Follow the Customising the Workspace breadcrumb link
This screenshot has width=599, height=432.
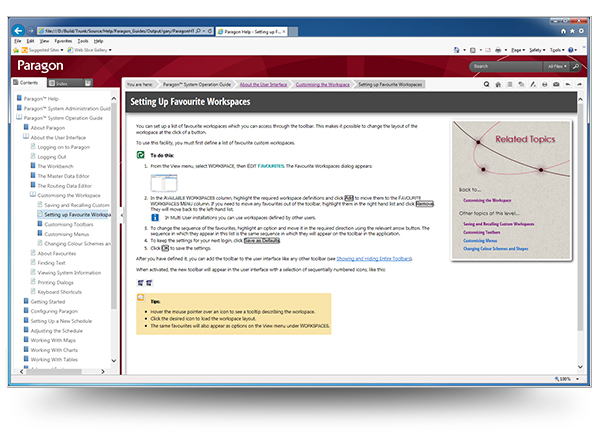tap(322, 84)
